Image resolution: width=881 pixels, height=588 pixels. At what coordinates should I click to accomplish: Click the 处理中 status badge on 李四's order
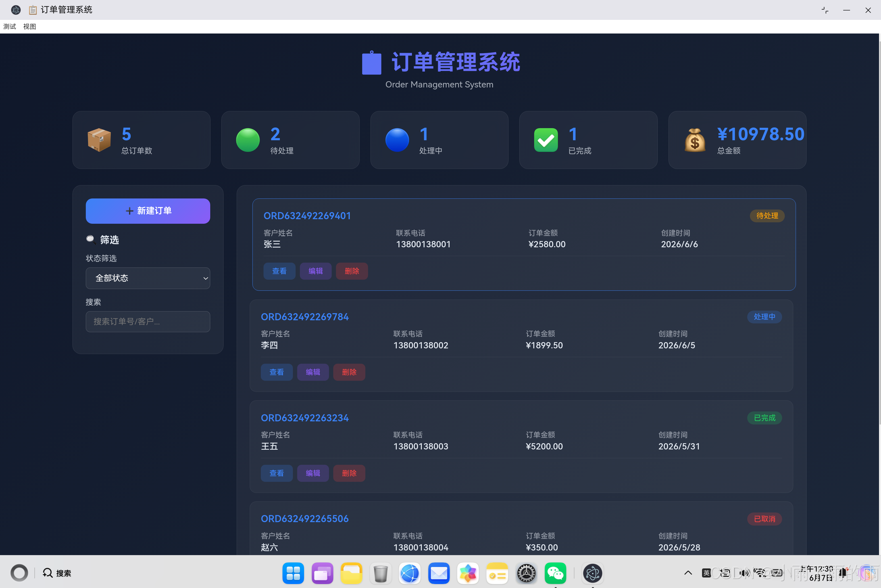(x=765, y=317)
